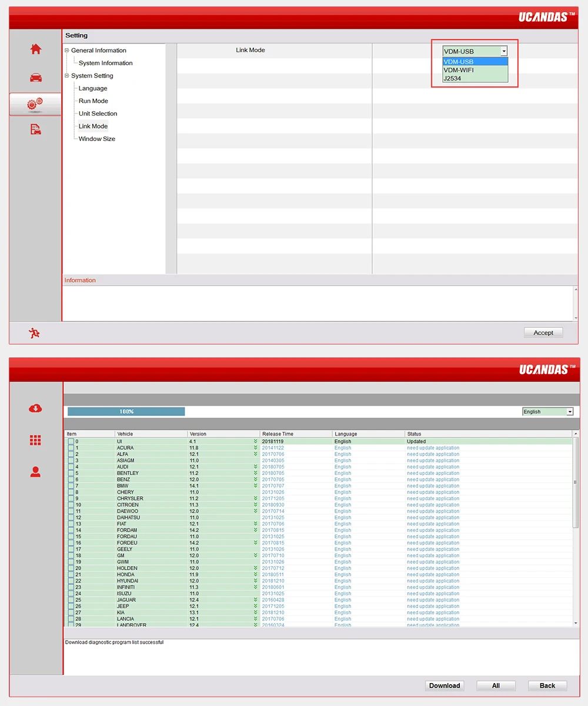Click version dropdown chevron for UI row
Image resolution: width=588 pixels, height=706 pixels.
256,441
